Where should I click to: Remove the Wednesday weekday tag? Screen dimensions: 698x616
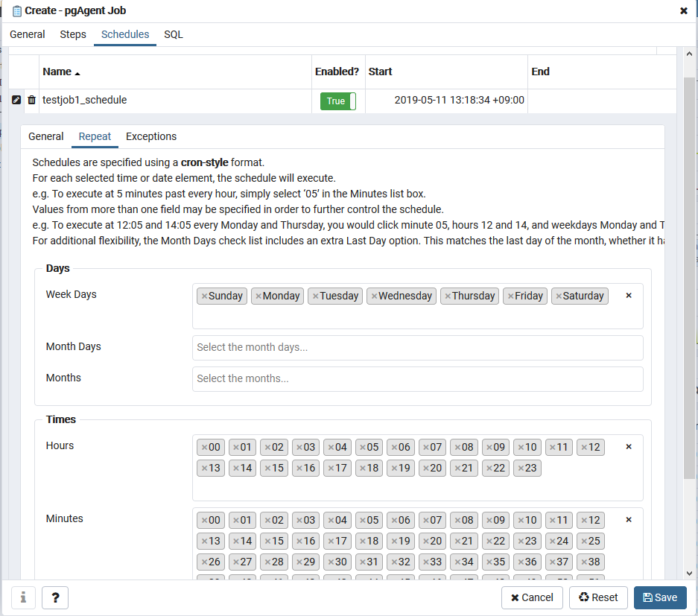coord(373,296)
